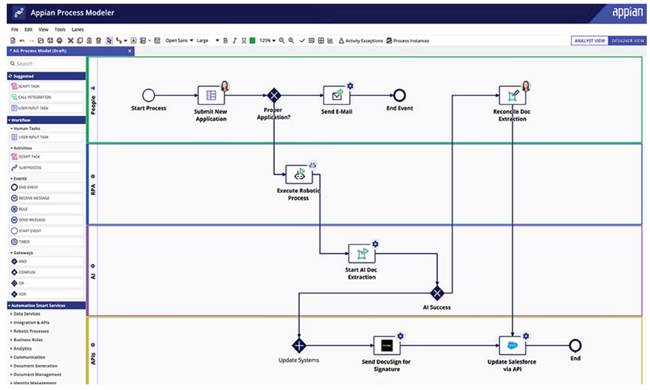The height and width of the screenshot is (390, 650).
Task: Click the Send DocuSign for Signature node
Action: (387, 345)
